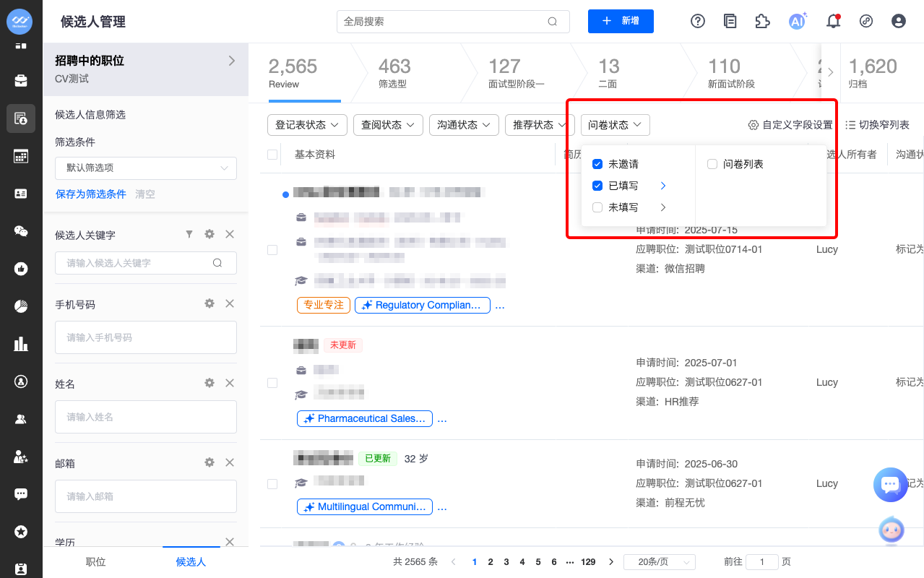Open the 默认筛选项 filter dropdown

click(146, 168)
